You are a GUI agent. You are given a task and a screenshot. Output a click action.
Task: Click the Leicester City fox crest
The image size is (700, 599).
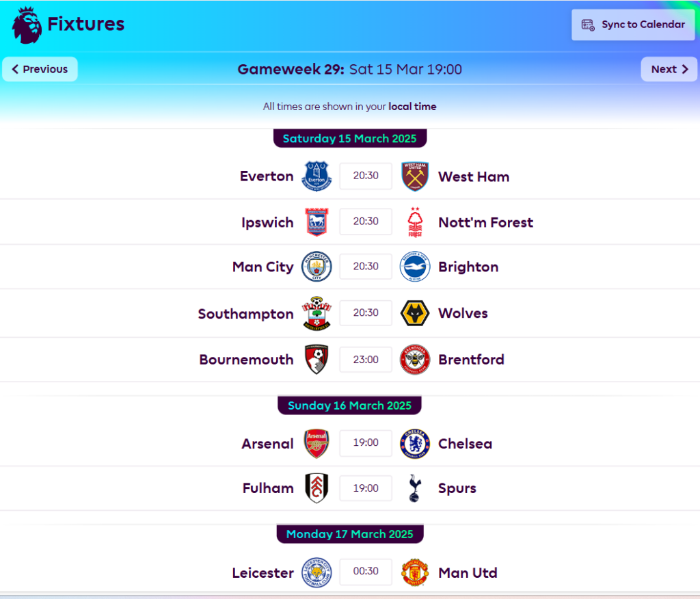click(x=317, y=572)
